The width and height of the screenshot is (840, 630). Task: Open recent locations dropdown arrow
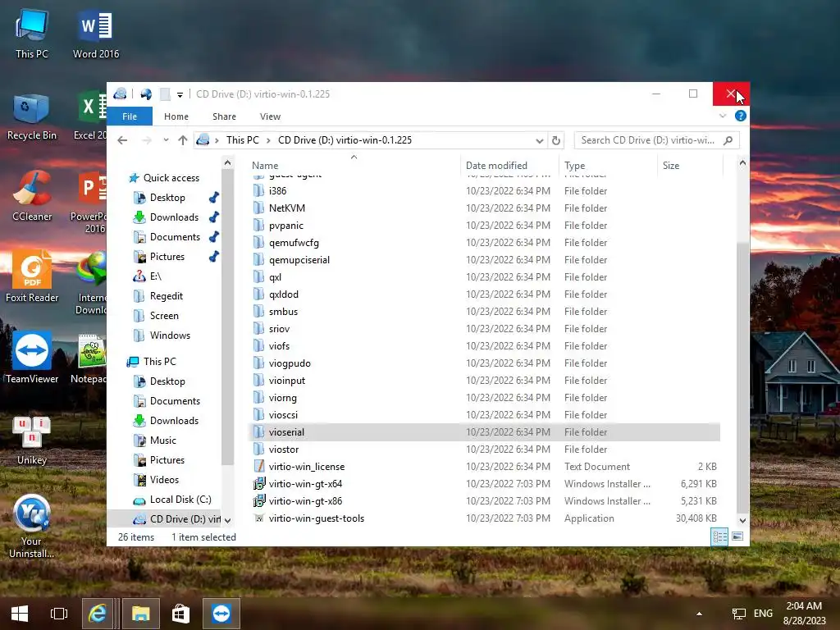tap(166, 140)
